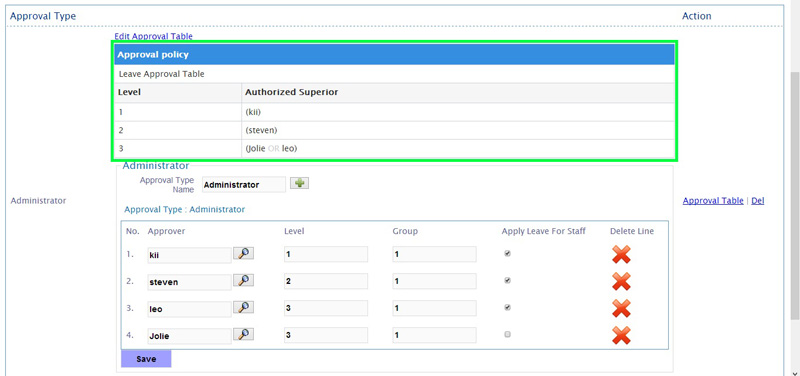Delete line 1 with the red X
The width and height of the screenshot is (800, 376).
point(621,254)
